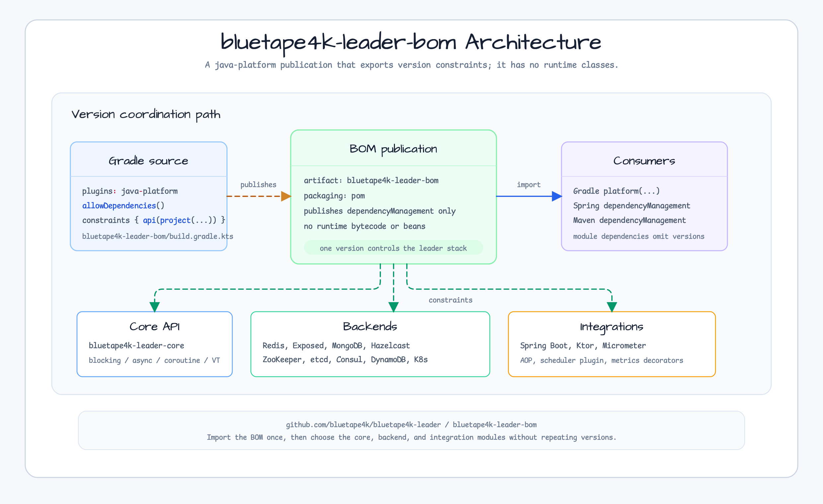Viewport: 823px width, 504px height.
Task: Click the 'Version coordination path' heading
Action: click(x=146, y=114)
